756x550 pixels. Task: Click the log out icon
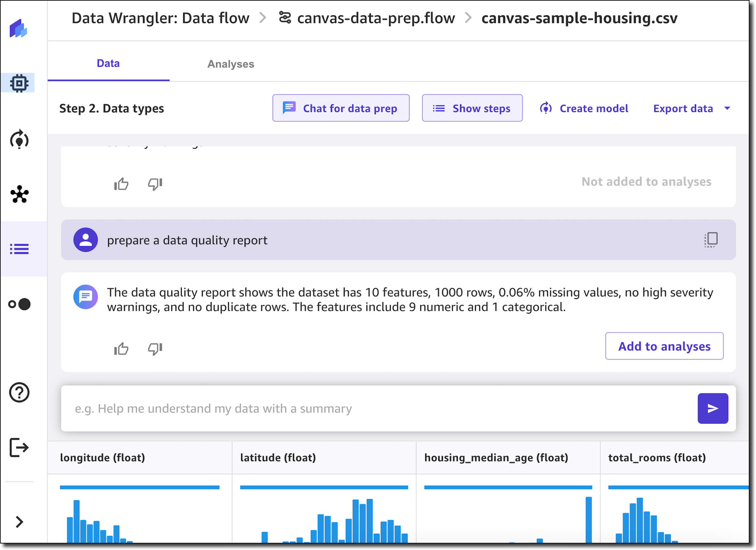point(19,447)
